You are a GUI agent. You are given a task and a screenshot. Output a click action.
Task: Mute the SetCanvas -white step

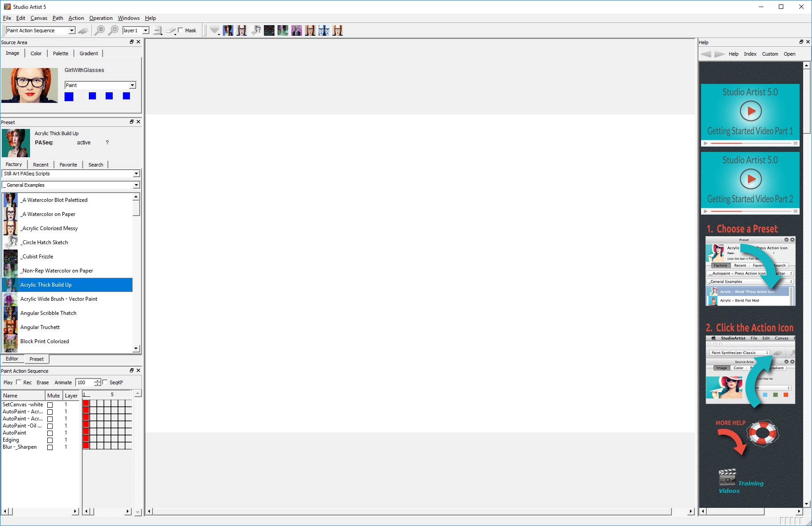coord(50,405)
